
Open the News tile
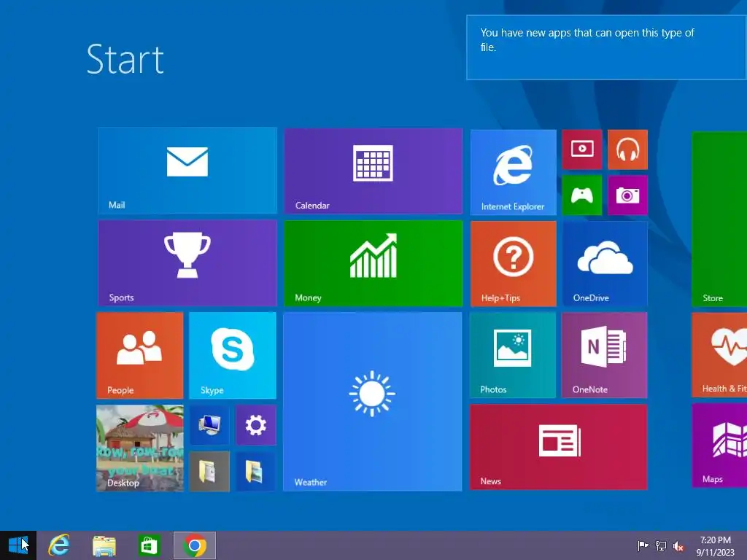(558, 447)
